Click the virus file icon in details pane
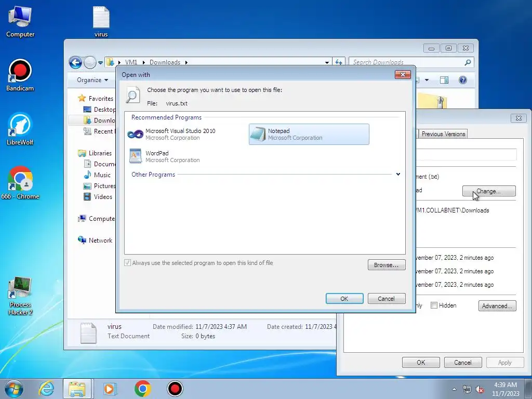Image resolution: width=532 pixels, height=399 pixels. [x=88, y=332]
